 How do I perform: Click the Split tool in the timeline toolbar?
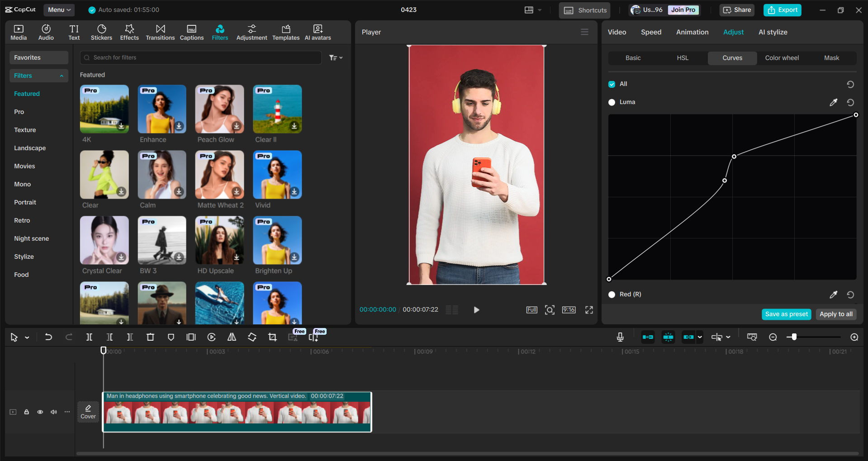coord(89,337)
